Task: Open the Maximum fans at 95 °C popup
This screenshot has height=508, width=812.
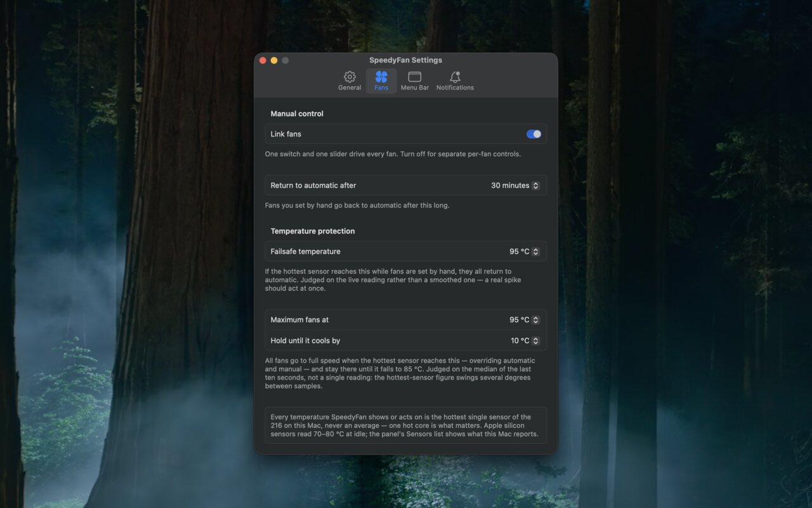Action: coord(524,320)
